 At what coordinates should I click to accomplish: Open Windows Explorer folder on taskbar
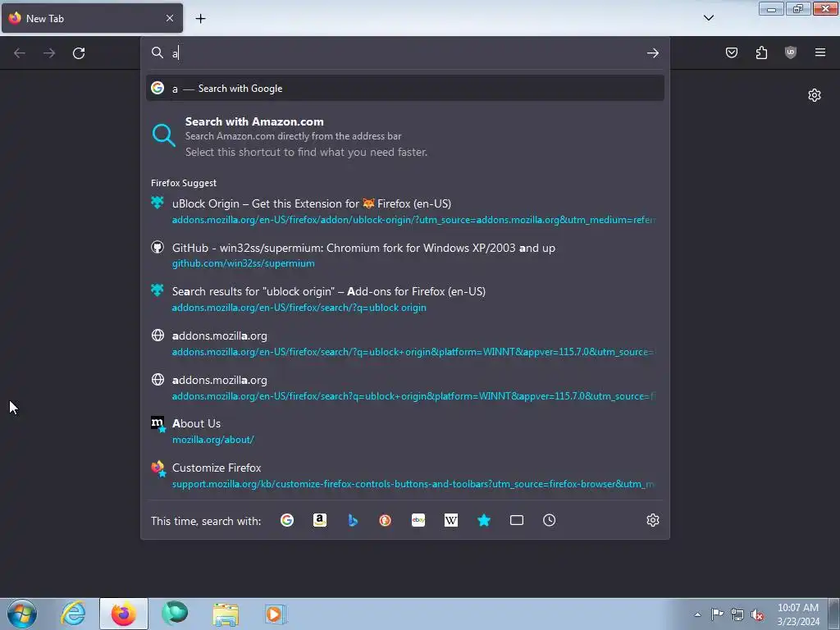(226, 614)
